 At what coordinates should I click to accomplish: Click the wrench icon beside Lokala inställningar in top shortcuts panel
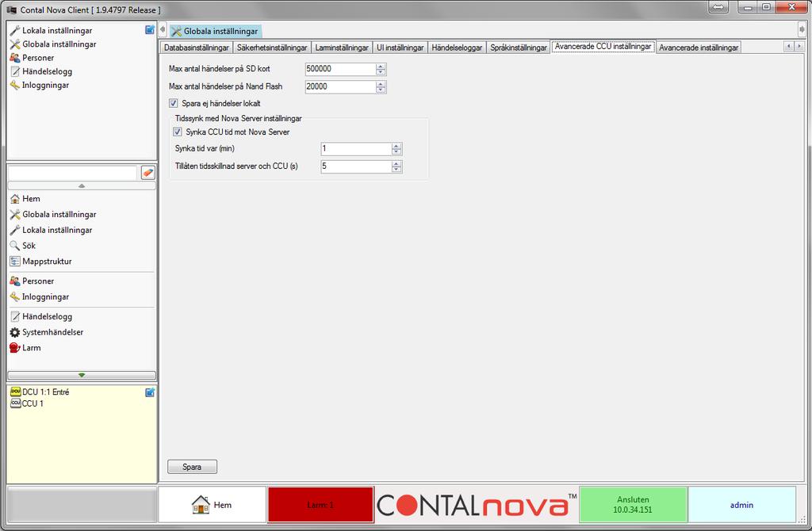pyautogui.click(x=15, y=31)
